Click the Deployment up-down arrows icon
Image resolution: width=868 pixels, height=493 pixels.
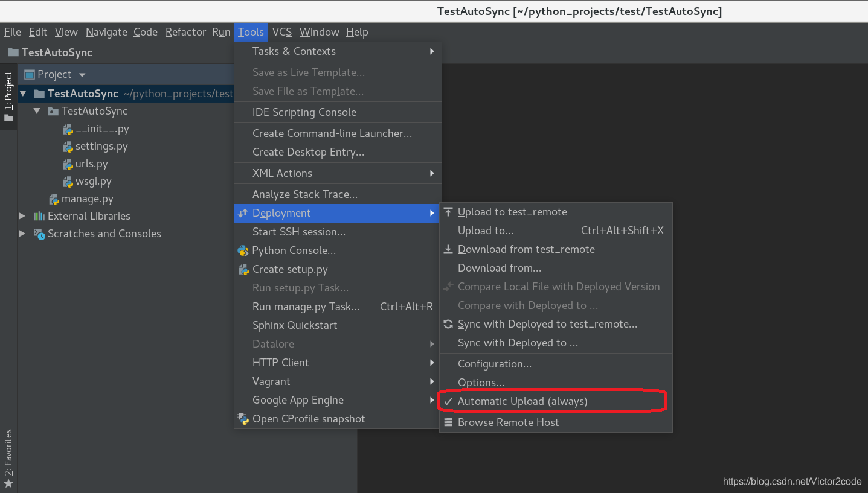coord(243,213)
